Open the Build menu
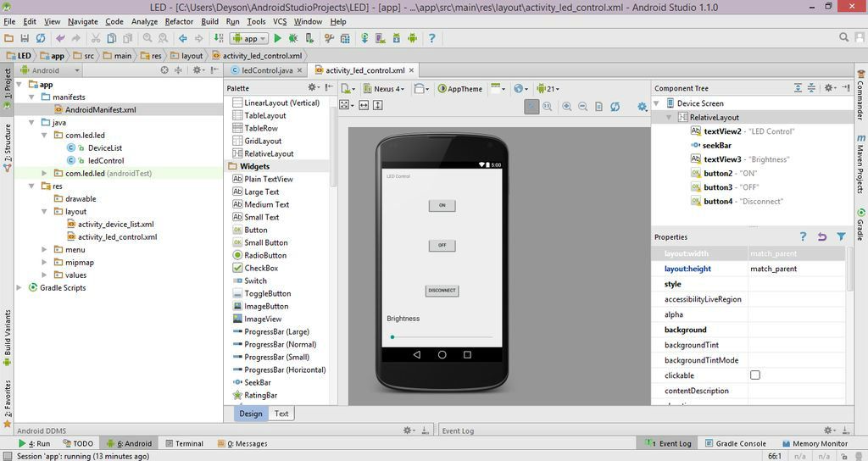This screenshot has width=868, height=461. click(209, 21)
